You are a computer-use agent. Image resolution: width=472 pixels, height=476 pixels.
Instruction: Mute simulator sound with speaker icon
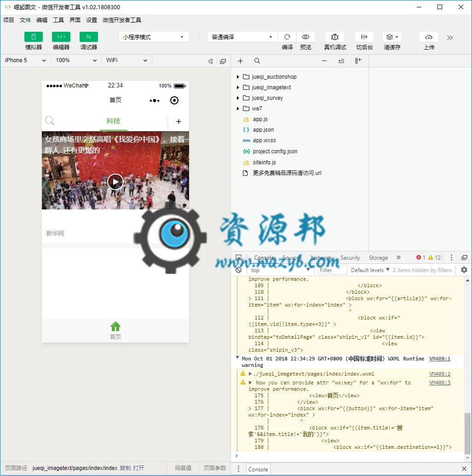pos(211,61)
